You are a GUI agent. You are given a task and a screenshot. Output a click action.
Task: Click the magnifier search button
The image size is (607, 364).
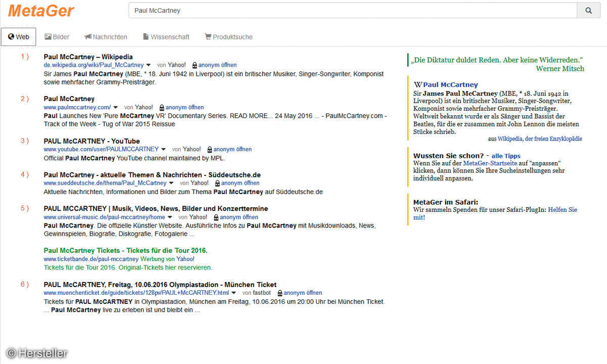589,10
